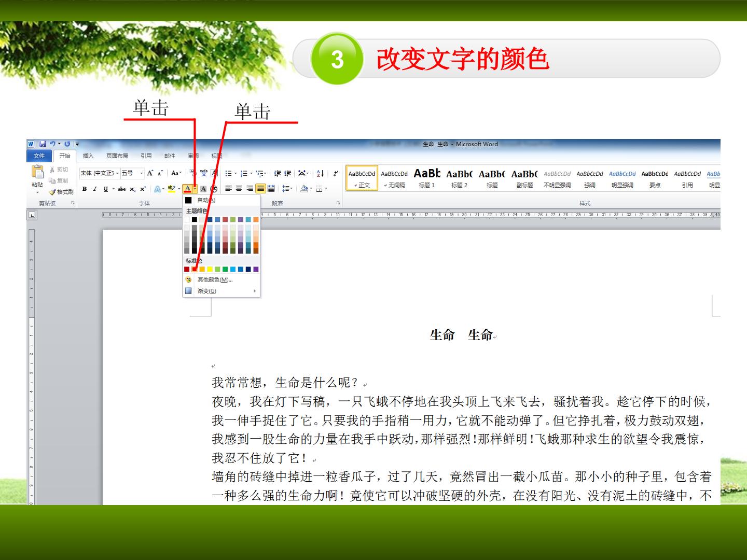The width and height of the screenshot is (747, 560).
Task: Expand the font color dropdown arrow
Action: point(195,189)
